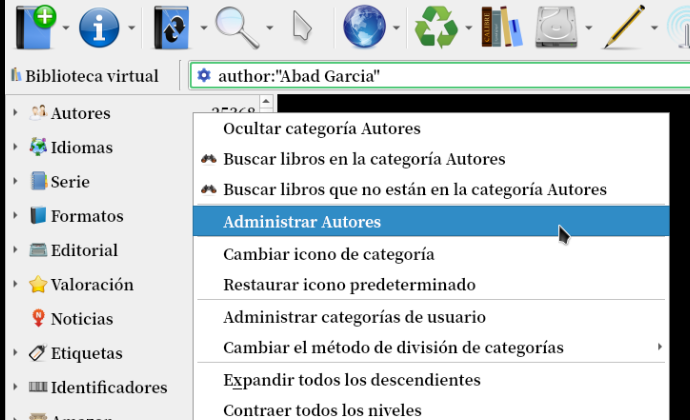Image resolution: width=690 pixels, height=420 pixels.
Task: Click the Etiquetas tag icon
Action: tap(38, 353)
